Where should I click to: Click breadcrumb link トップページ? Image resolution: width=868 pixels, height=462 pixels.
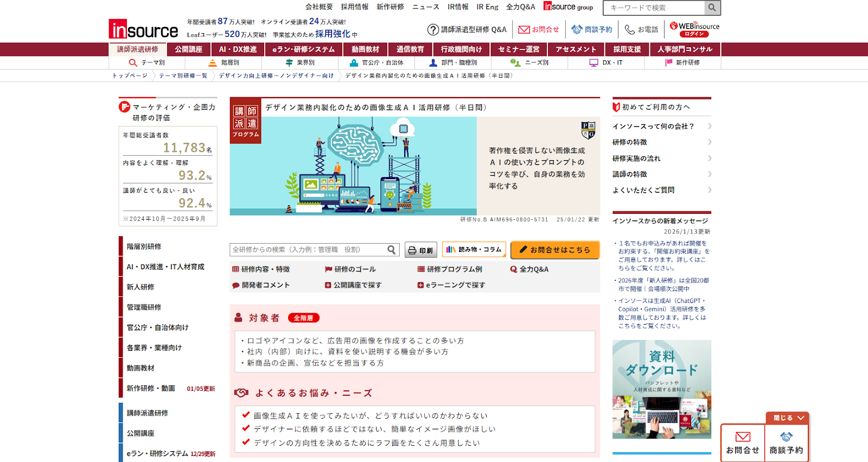click(130, 76)
